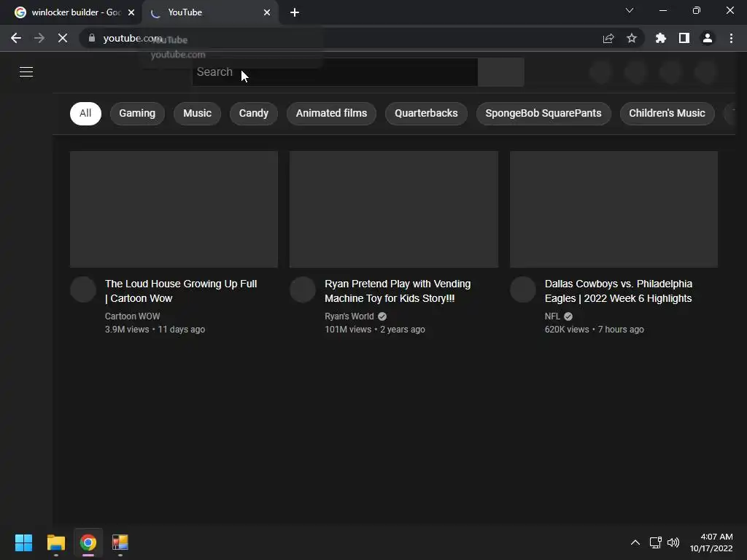Click the site lock icon in address bar
Image resolution: width=747 pixels, height=560 pixels.
[x=91, y=38]
